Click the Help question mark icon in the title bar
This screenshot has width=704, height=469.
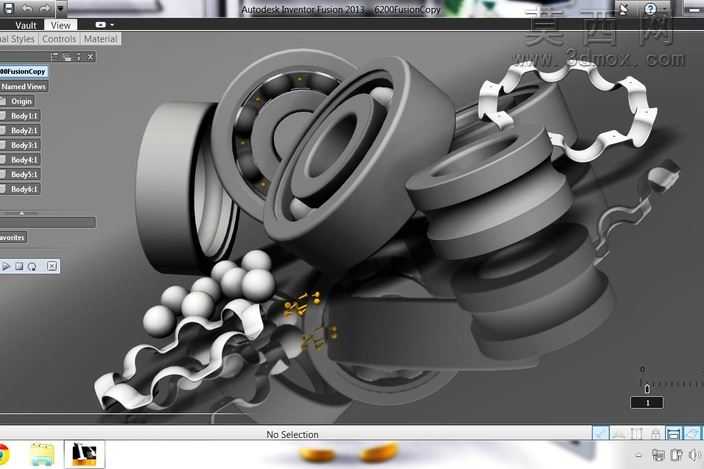(x=651, y=9)
